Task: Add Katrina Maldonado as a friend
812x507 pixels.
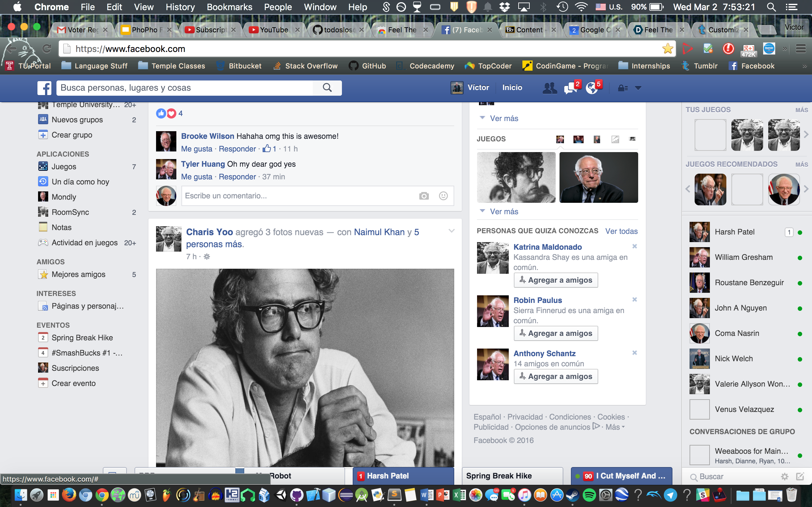Action: pos(556,280)
